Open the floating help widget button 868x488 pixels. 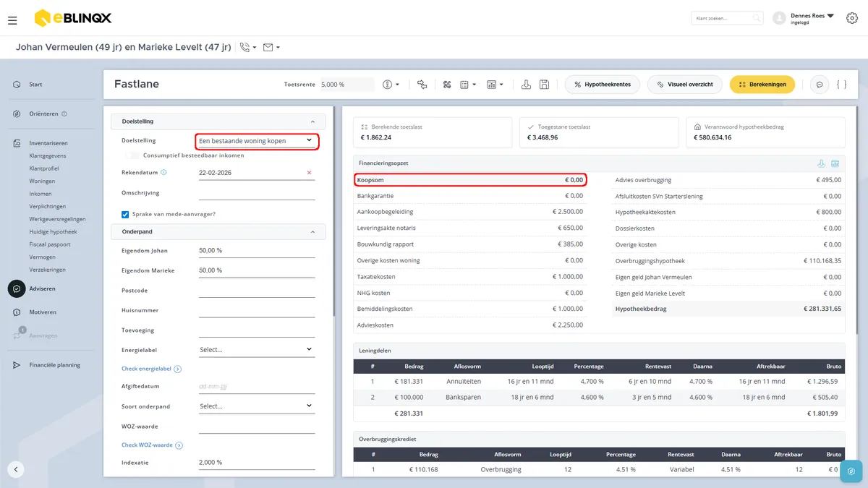point(852,471)
